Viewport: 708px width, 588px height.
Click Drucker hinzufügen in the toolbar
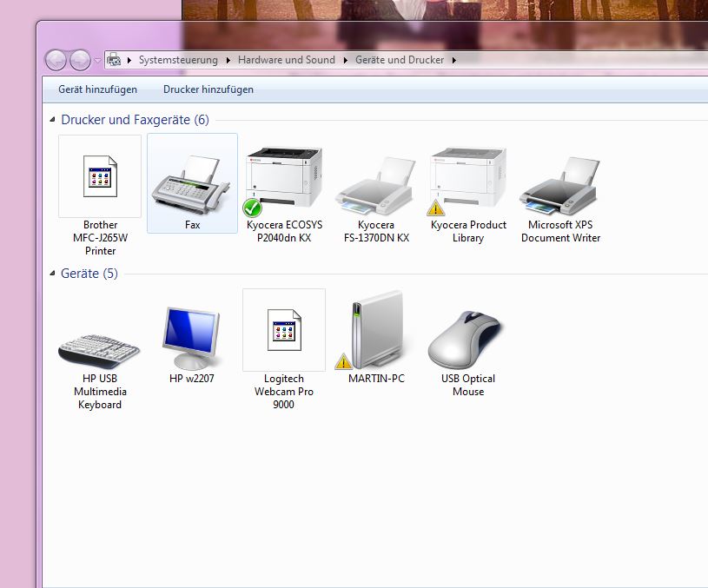208,89
